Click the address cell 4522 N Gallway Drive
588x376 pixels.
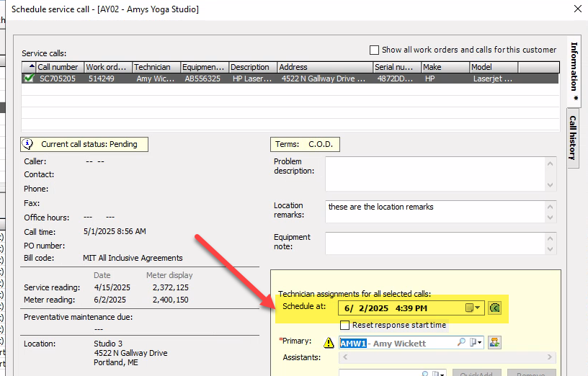coord(324,79)
